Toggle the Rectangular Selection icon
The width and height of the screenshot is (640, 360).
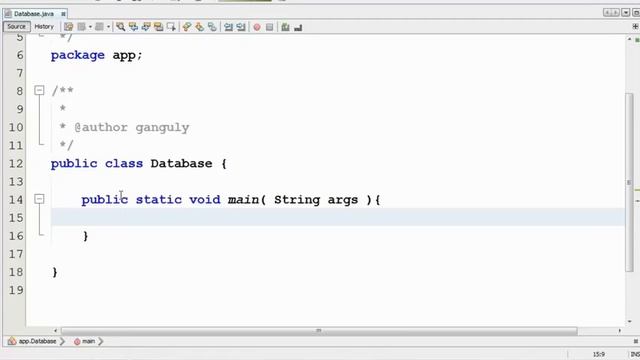pos(171,27)
